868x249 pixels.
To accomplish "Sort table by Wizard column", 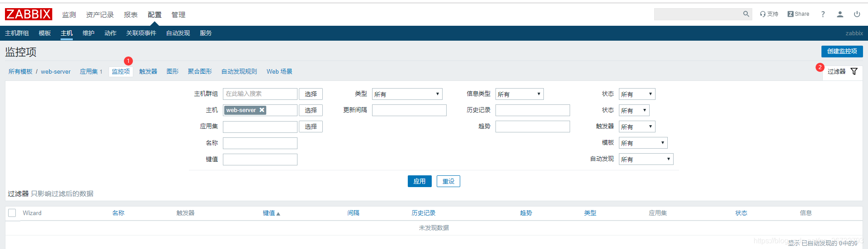I will (x=32, y=213).
